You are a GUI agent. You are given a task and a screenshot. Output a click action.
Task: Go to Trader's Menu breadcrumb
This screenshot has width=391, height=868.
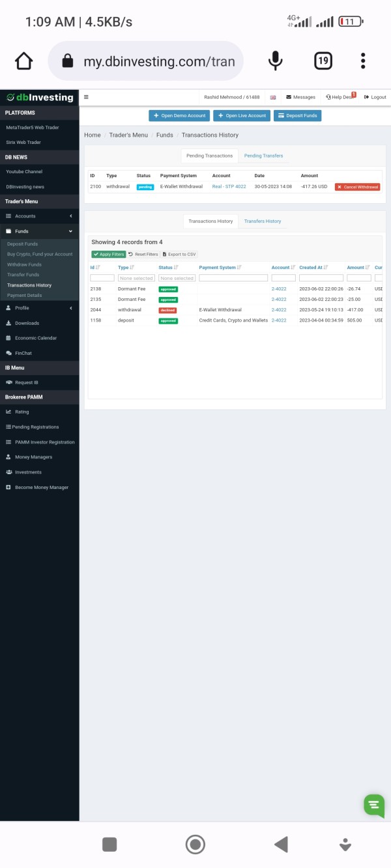(128, 135)
